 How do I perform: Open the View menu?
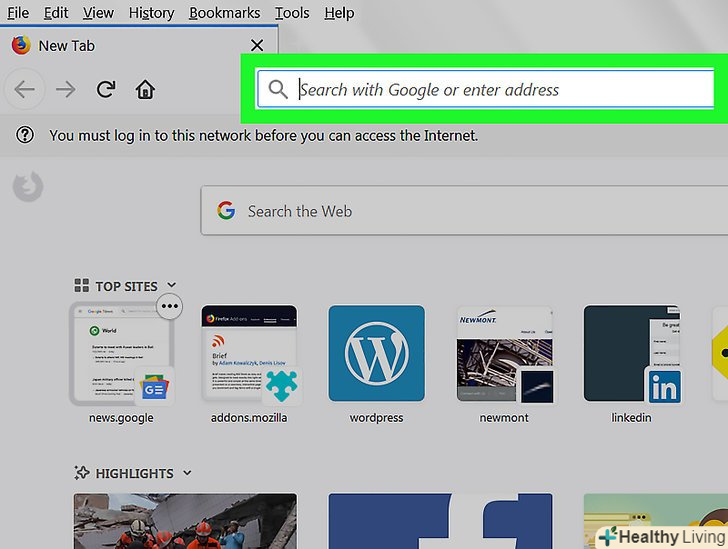(98, 13)
